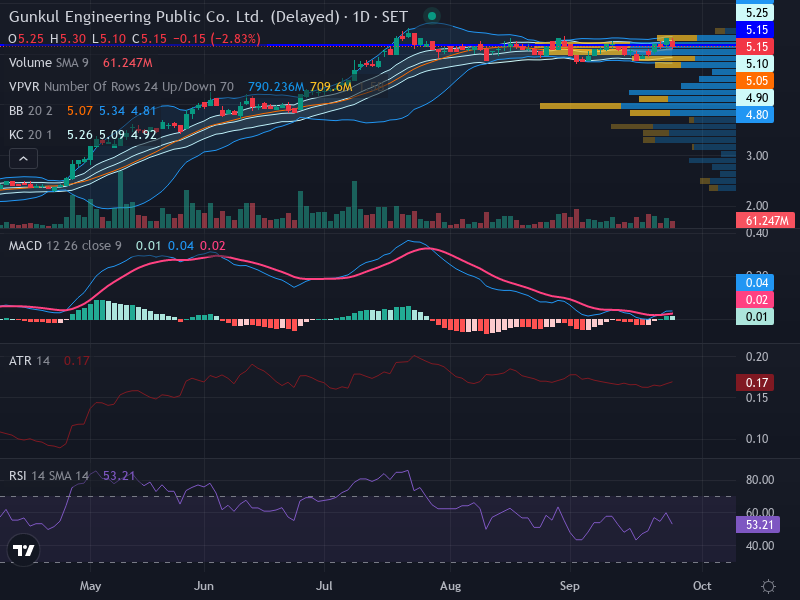Collapse the indicator legend with the chevron button
The width and height of the screenshot is (800, 600).
(x=23, y=159)
